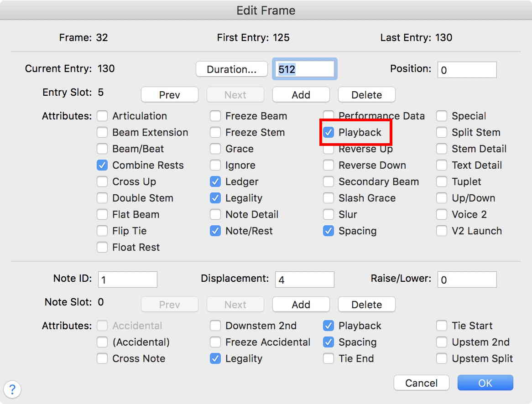Enable Freeze Stem option
This screenshot has height=404, width=532.
click(215, 133)
